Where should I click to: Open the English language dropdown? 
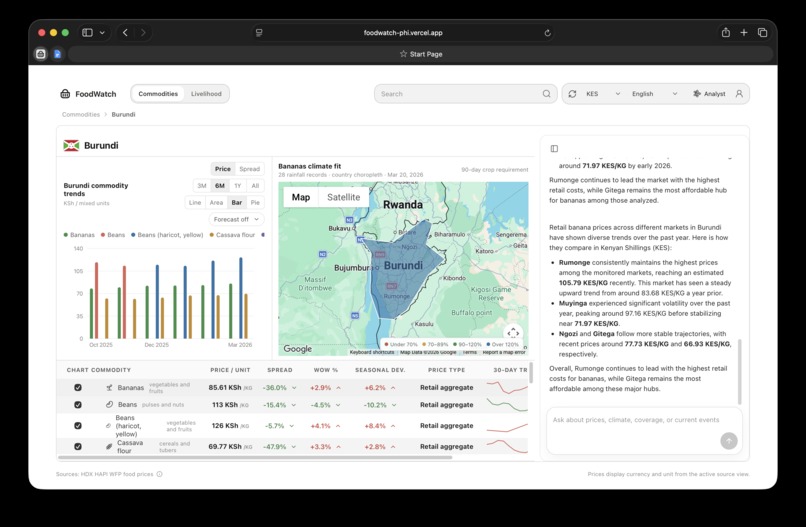point(654,94)
